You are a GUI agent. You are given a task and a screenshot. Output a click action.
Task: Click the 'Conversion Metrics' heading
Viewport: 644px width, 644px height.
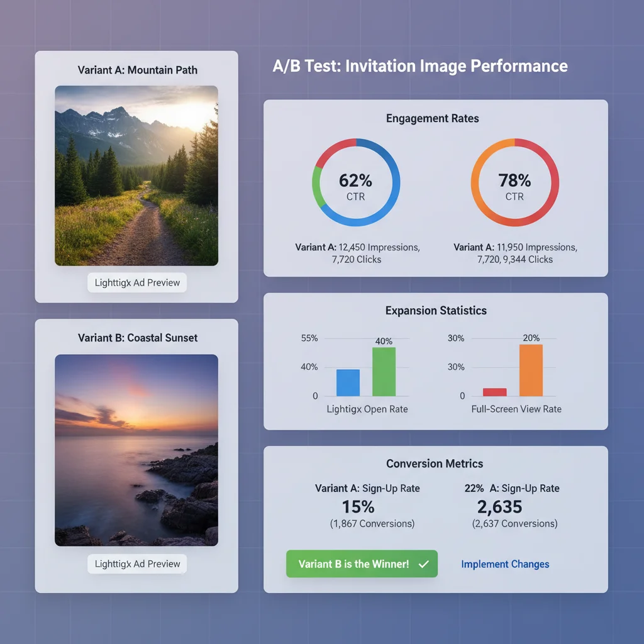coord(435,464)
